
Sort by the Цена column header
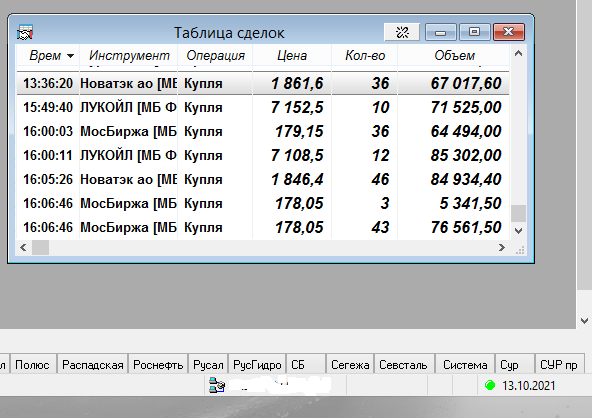click(x=292, y=56)
